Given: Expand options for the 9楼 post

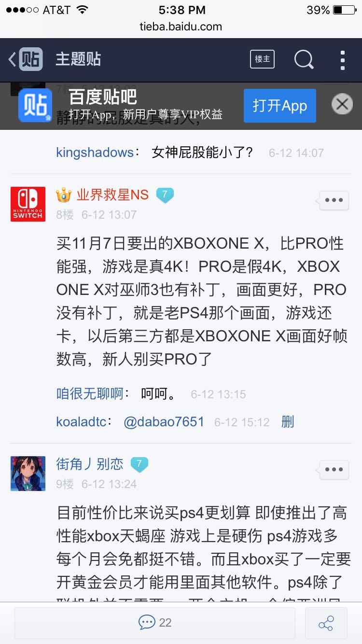Looking at the screenshot, I should coord(334,469).
